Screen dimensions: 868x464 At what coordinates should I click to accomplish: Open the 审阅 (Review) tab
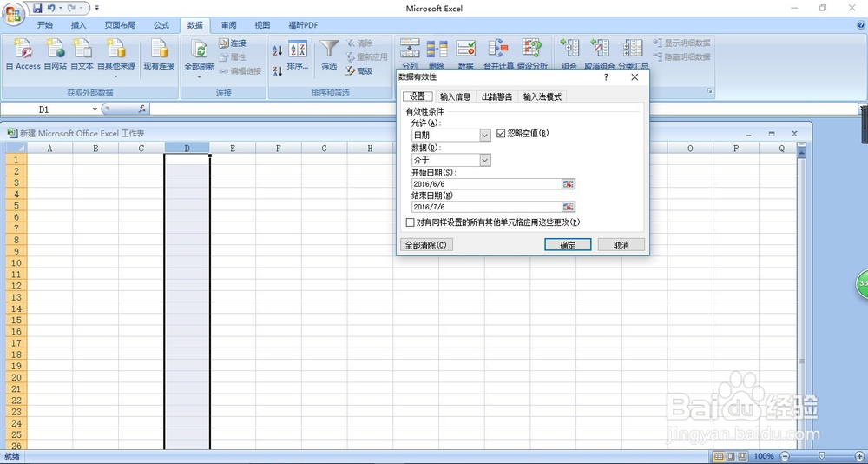coord(228,25)
